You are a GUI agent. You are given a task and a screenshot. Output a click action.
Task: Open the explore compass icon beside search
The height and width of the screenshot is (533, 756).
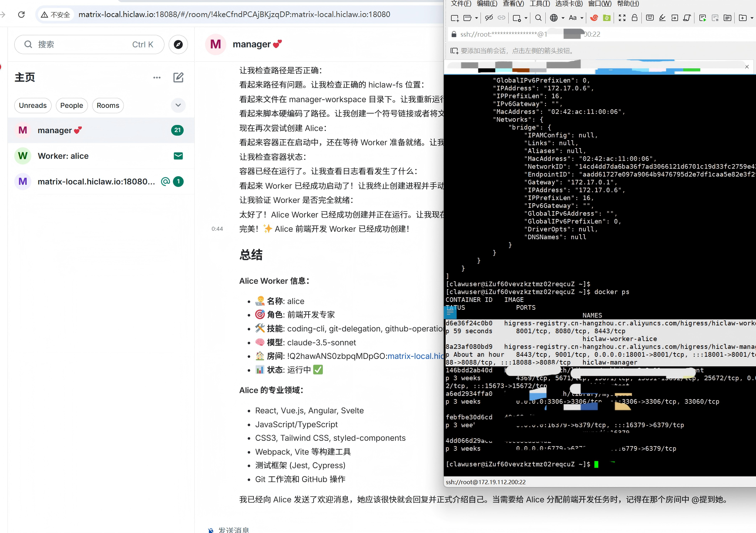tap(178, 45)
